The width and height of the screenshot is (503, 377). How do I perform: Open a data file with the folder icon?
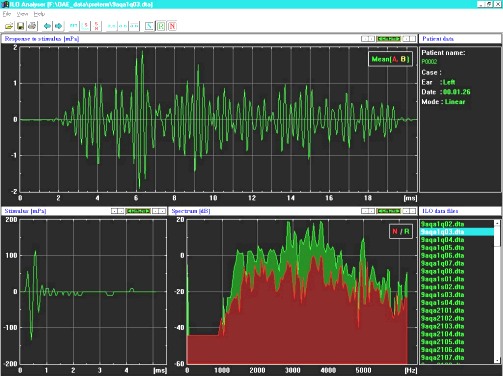pos(9,26)
